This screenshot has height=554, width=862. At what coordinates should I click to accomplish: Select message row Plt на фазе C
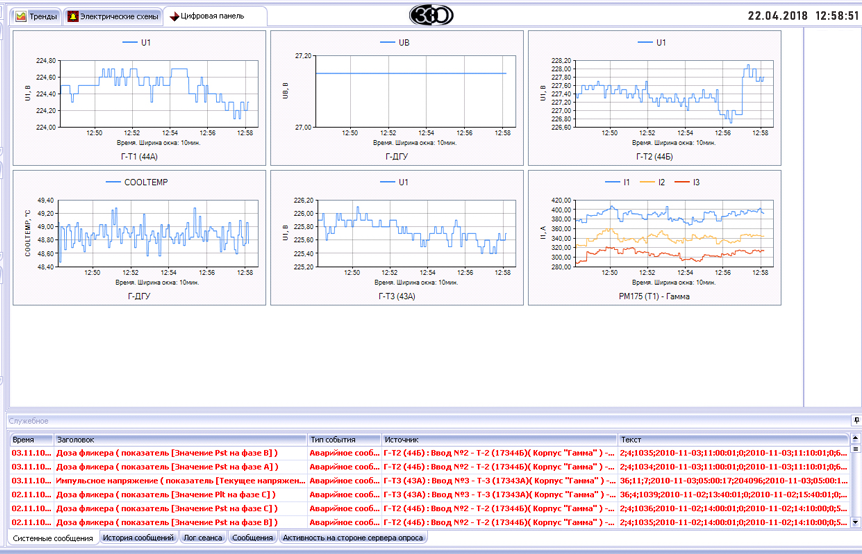tap(430, 495)
